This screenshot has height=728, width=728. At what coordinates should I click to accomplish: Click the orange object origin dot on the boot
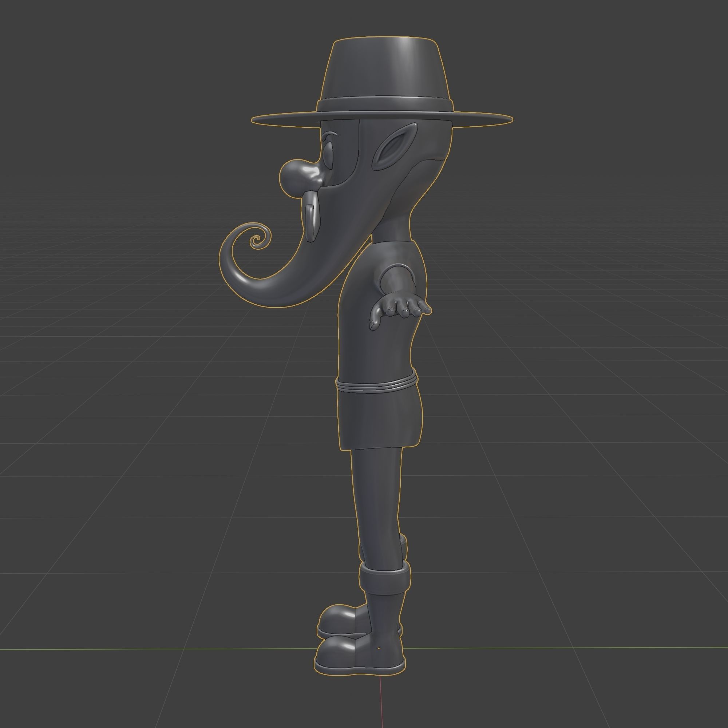tap(379, 649)
